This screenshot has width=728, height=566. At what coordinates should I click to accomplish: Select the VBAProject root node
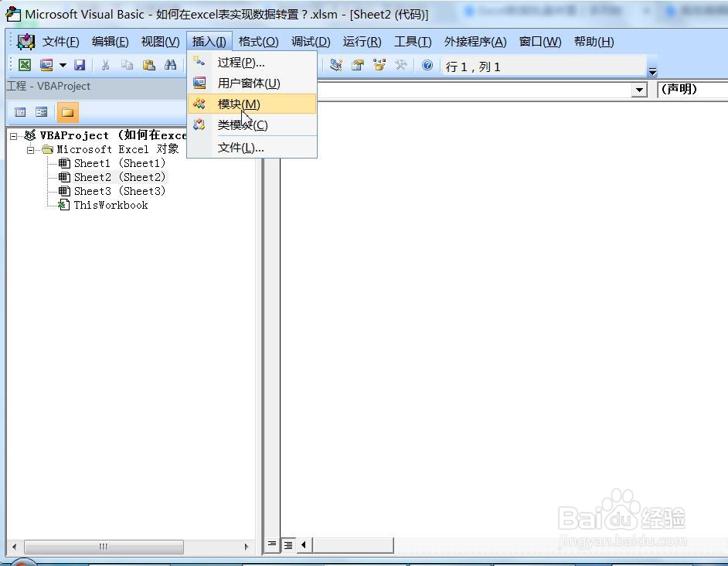tap(113, 135)
